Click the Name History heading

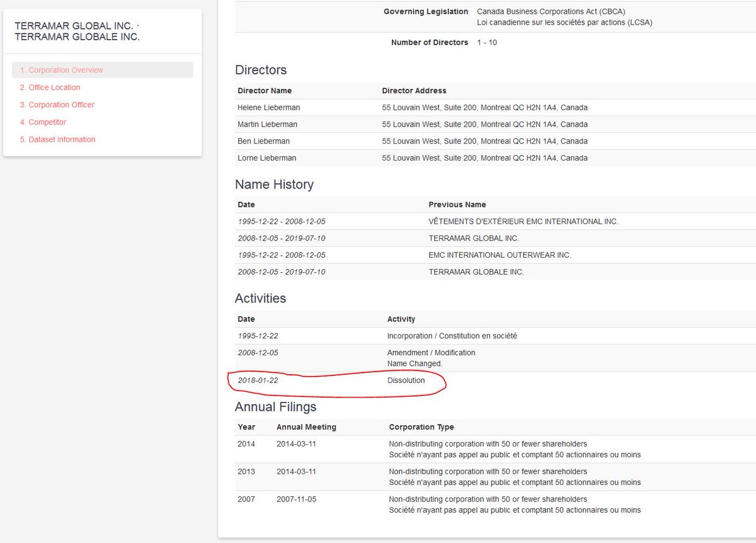coord(274,185)
